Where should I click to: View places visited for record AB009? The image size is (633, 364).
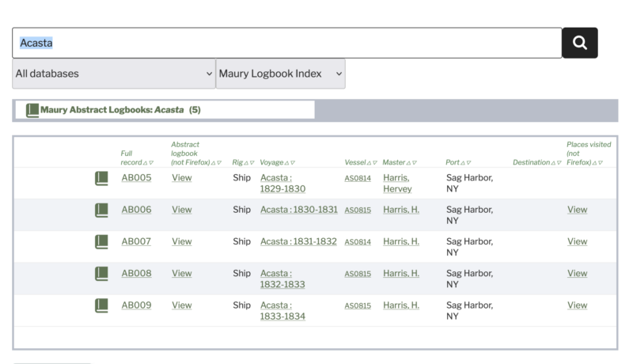(x=577, y=305)
